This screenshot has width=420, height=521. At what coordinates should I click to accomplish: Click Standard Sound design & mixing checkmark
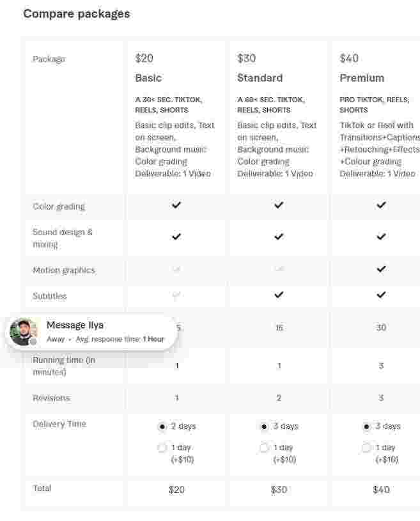pyautogui.click(x=279, y=237)
